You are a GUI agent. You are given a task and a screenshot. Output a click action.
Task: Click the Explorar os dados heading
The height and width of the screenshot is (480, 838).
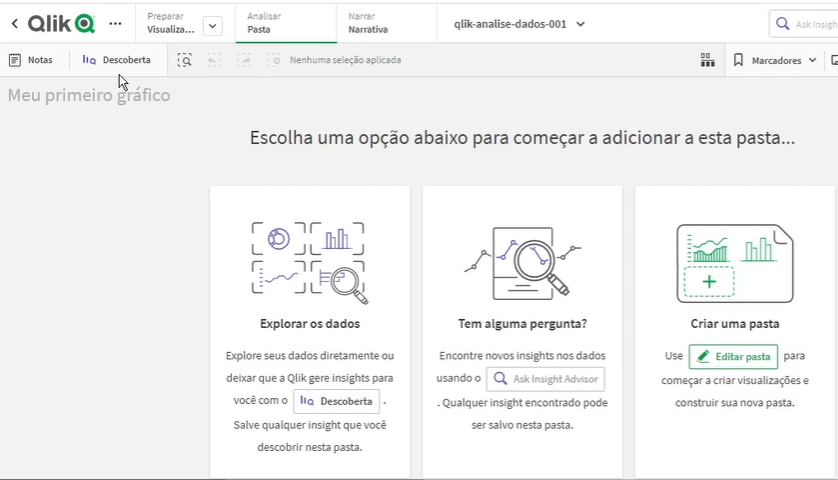coord(310,323)
